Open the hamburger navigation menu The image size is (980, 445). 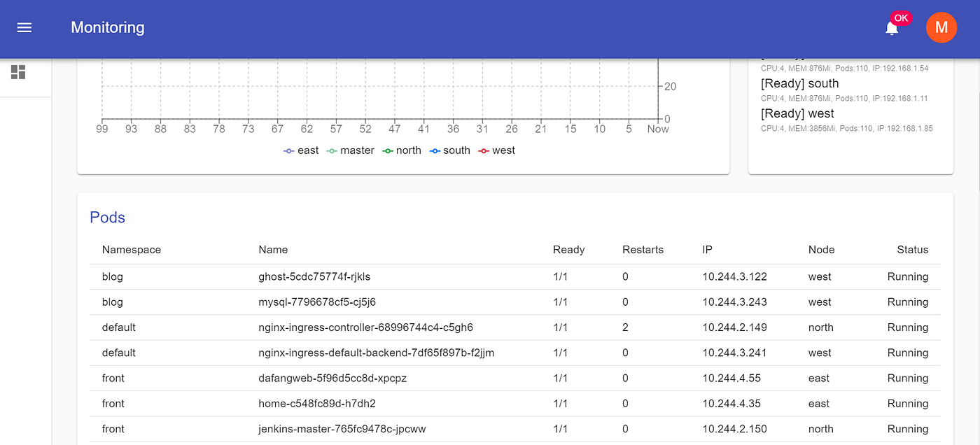(x=24, y=28)
